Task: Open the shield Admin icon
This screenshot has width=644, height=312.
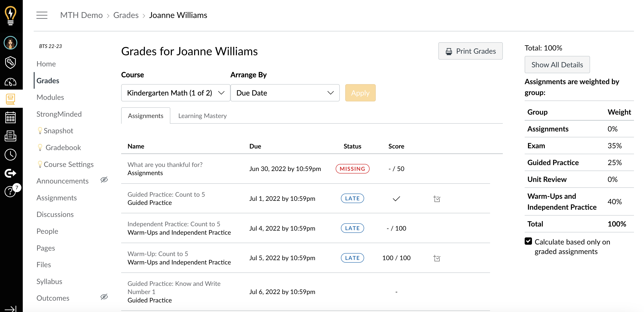Action: tap(10, 62)
